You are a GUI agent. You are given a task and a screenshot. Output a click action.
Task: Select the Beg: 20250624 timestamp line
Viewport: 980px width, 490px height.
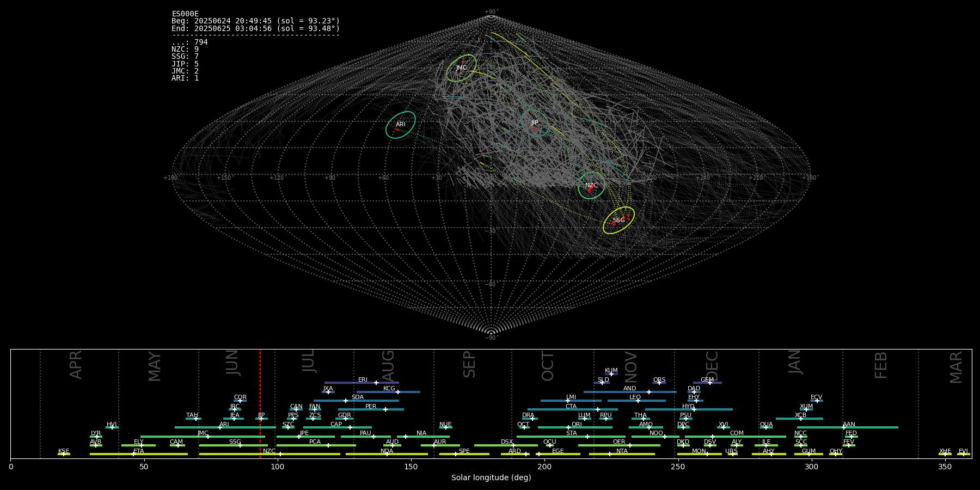[x=255, y=21]
